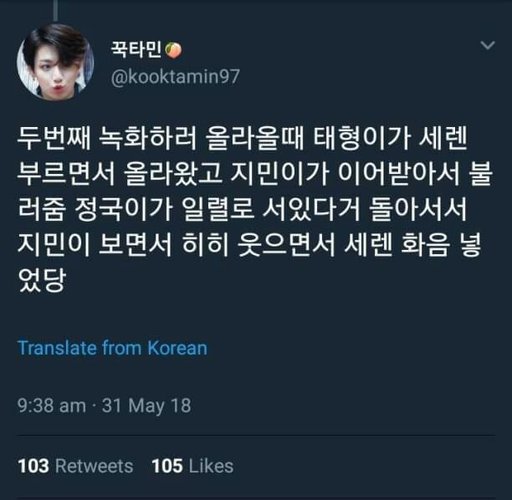Image resolution: width=512 pixels, height=500 pixels.
Task: Open the 꾹타민 display name profile
Action: tap(136, 50)
